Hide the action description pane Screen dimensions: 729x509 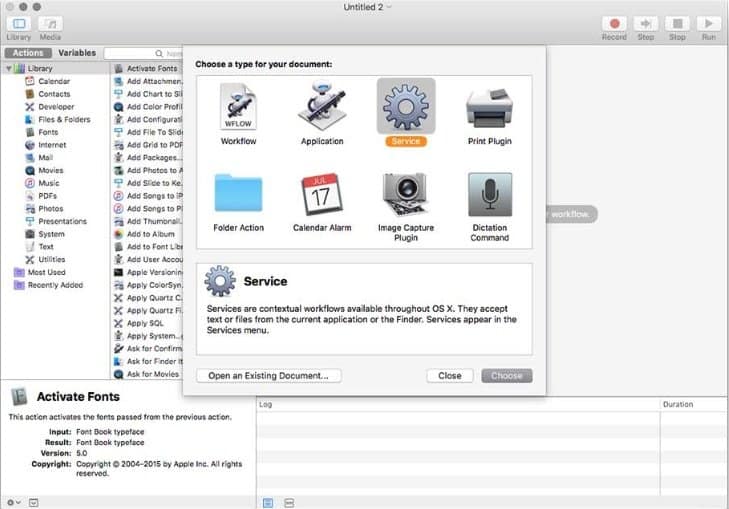33,502
